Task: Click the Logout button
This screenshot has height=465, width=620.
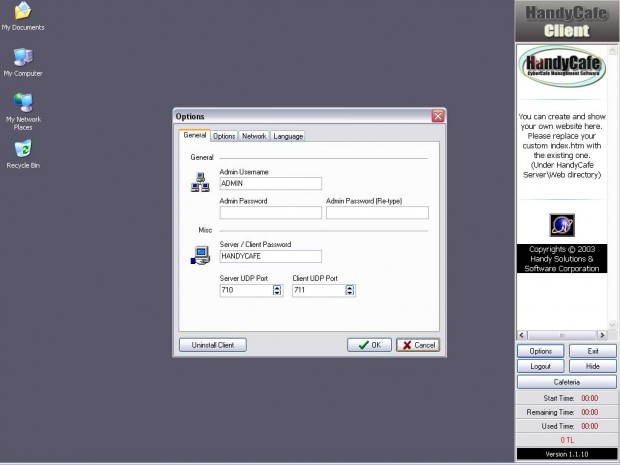Action: [541, 366]
